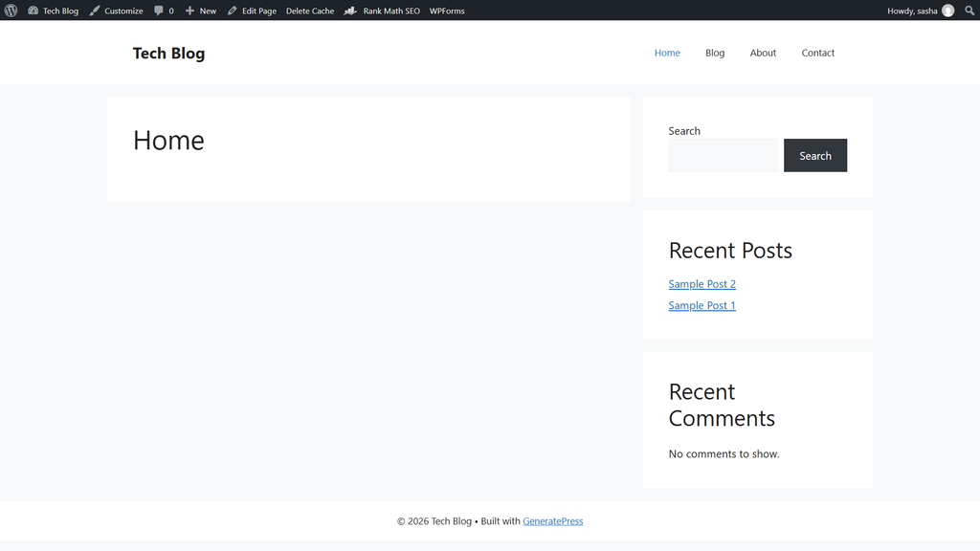The height and width of the screenshot is (551, 980).
Task: Click the dashboard icon beside Tech Blog
Action: 33,11
